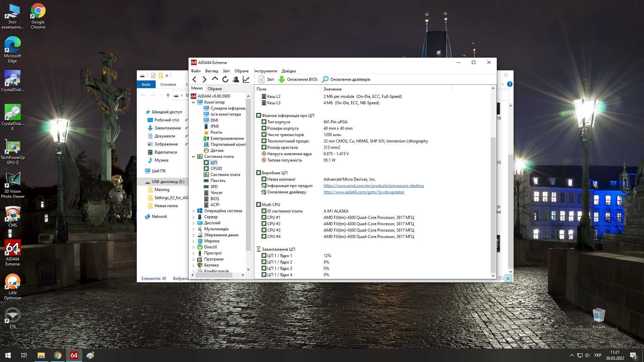Open CMS desktop shortcut
This screenshot has height=362, width=644.
pos(12,217)
